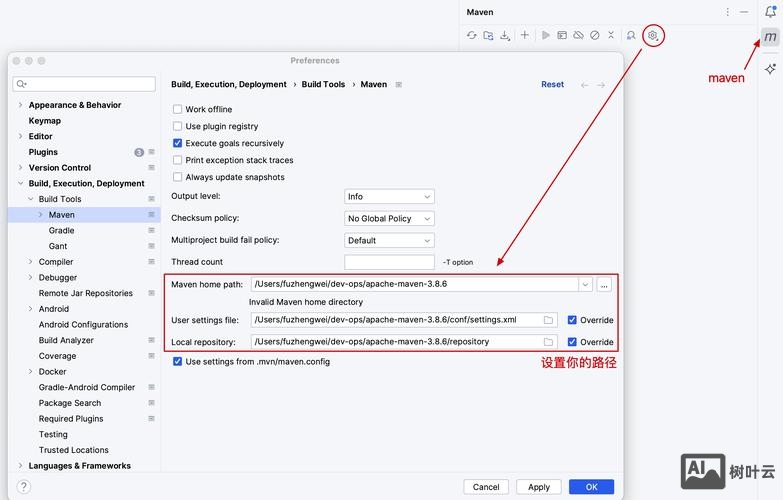Click the Apply button
The height and width of the screenshot is (500, 783).
tap(539, 487)
